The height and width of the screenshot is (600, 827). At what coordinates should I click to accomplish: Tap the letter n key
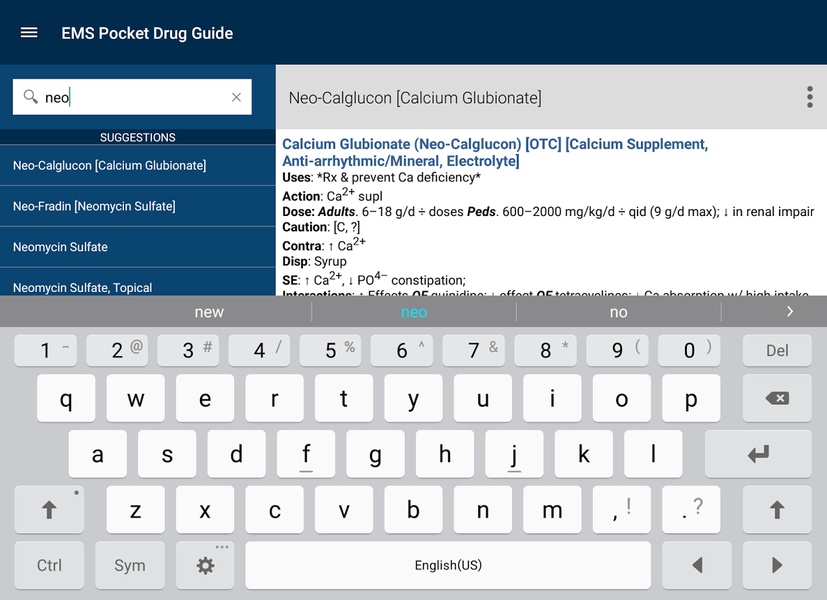(x=483, y=510)
